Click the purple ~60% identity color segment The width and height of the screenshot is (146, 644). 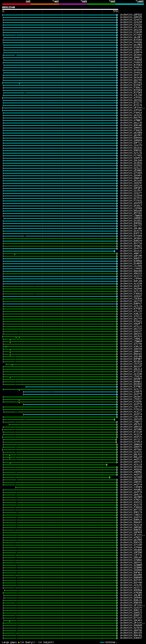coord(73,4)
